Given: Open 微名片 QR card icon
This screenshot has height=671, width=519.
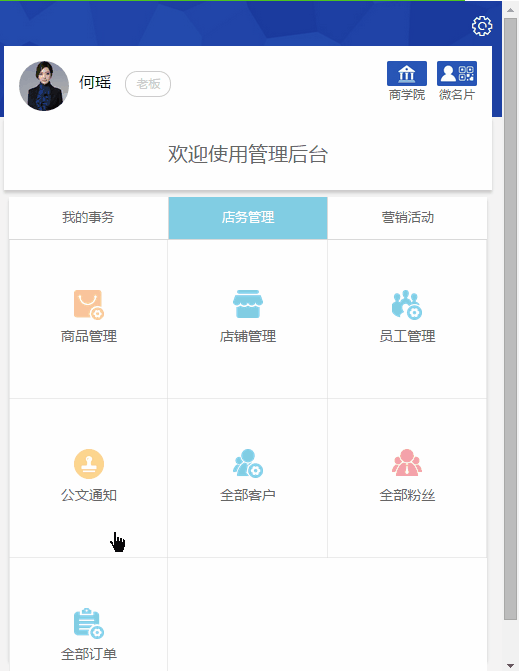Looking at the screenshot, I should [457, 74].
